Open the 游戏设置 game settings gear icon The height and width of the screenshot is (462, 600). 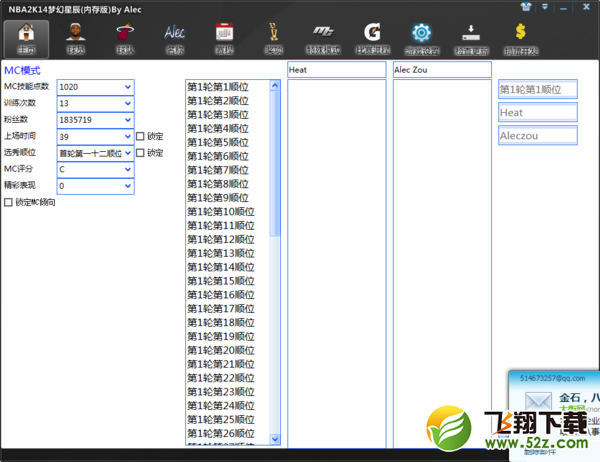pyautogui.click(x=422, y=39)
